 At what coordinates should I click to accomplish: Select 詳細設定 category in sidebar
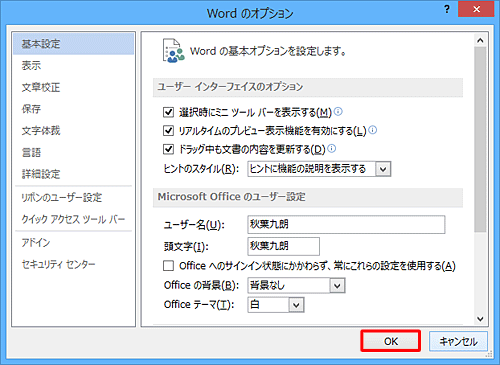coord(74,174)
